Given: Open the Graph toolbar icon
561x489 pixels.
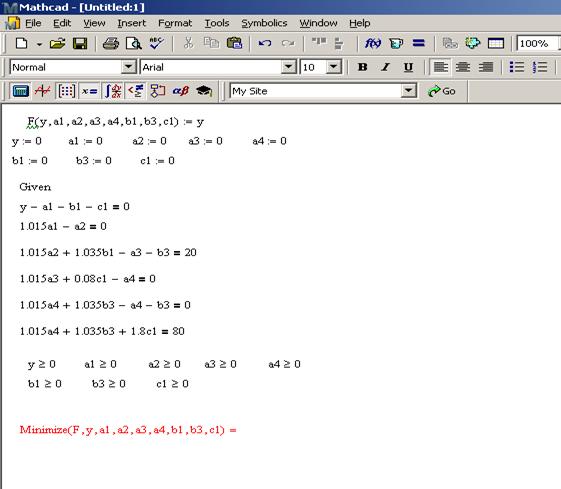Looking at the screenshot, I should [x=43, y=91].
